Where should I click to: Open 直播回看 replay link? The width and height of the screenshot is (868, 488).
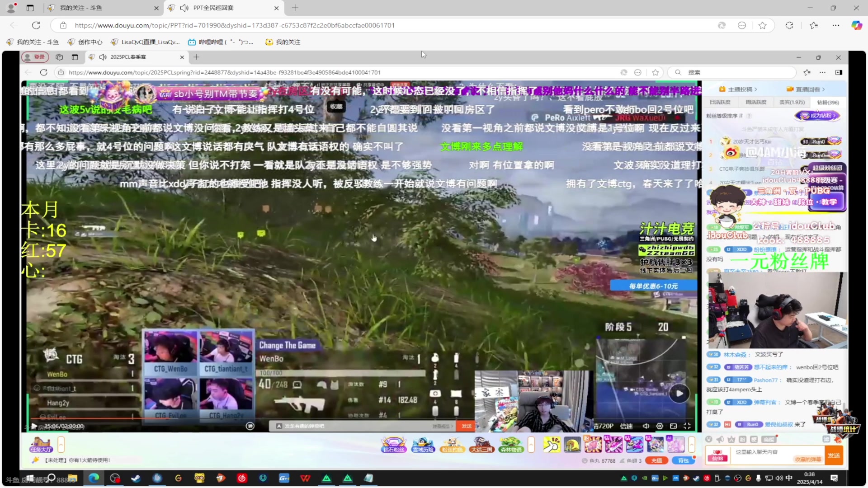(806, 89)
